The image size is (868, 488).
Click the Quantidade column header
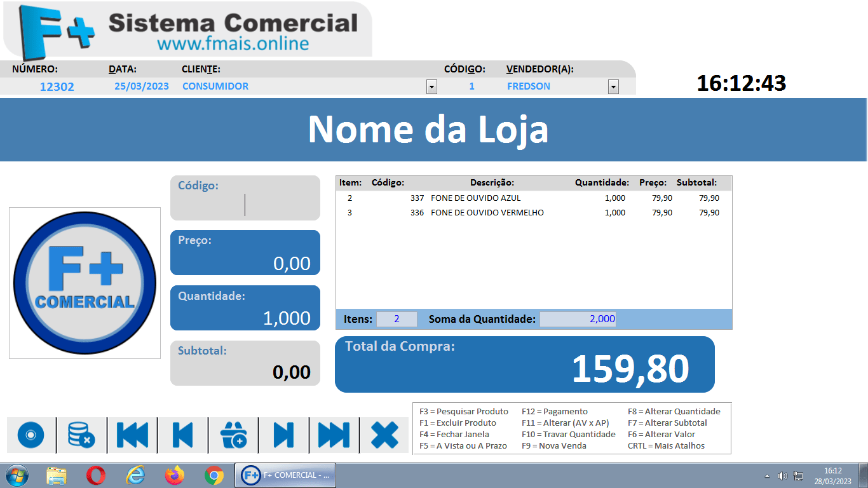(602, 182)
